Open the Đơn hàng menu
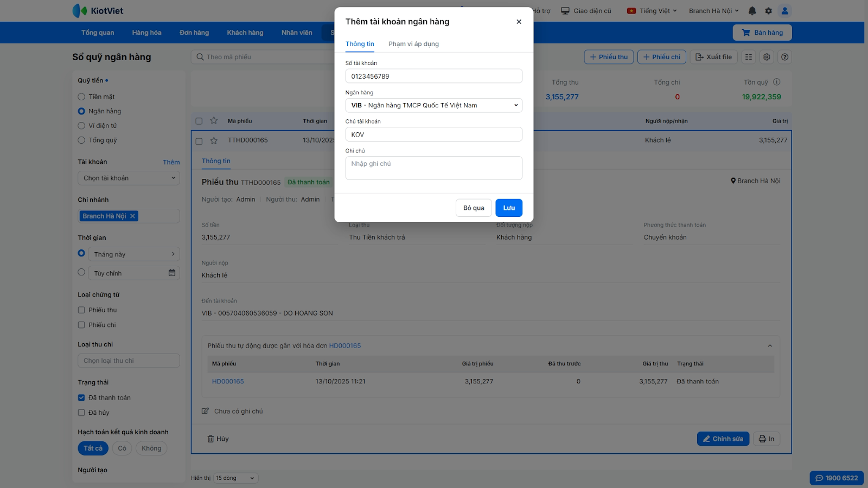868x488 pixels. point(194,33)
